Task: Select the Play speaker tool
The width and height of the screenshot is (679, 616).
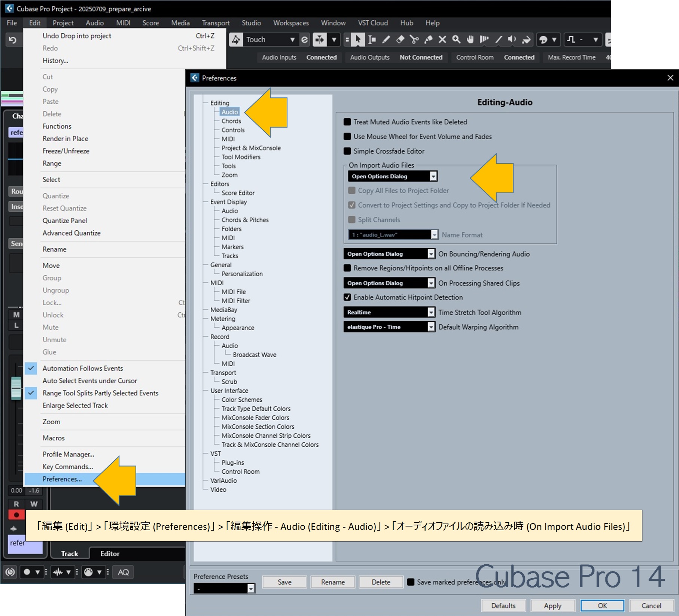Action: 512,40
